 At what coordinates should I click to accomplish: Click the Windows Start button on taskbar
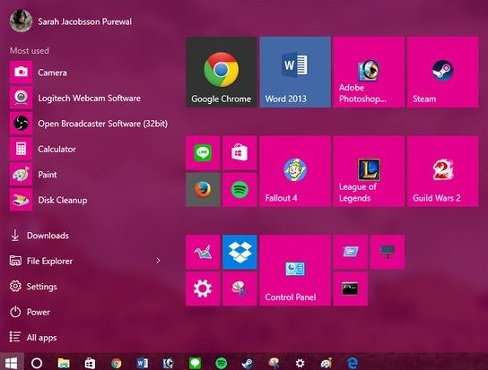[11, 363]
